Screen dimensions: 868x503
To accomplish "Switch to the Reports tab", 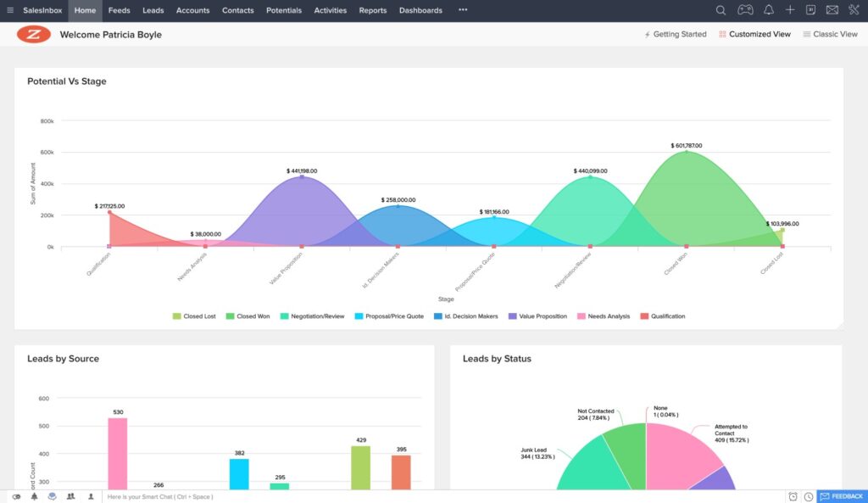I will tap(373, 10).
